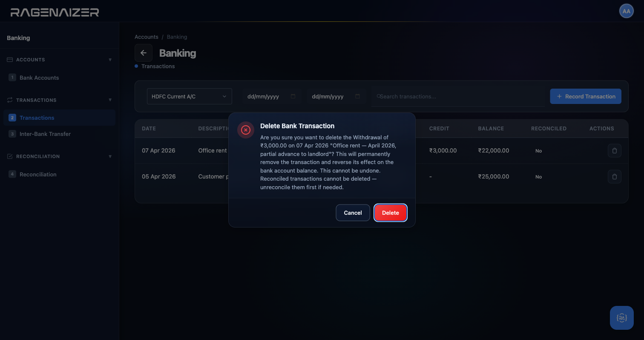644x340 pixels.
Task: Cancel the delete transaction dialog
Action: (353, 213)
